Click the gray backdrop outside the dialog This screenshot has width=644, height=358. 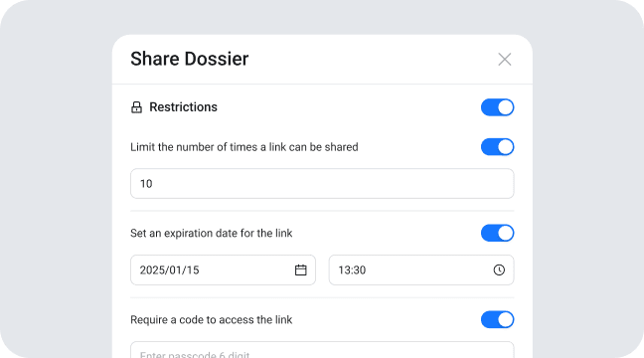[56, 185]
